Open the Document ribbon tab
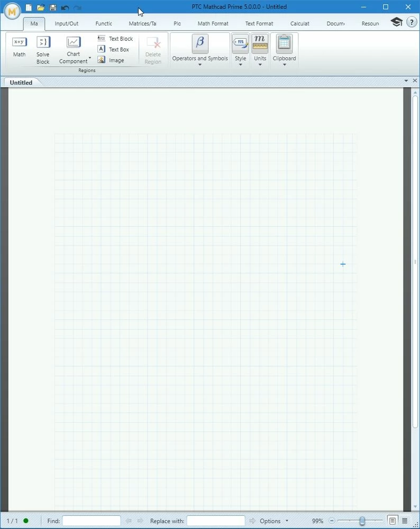 click(x=336, y=24)
